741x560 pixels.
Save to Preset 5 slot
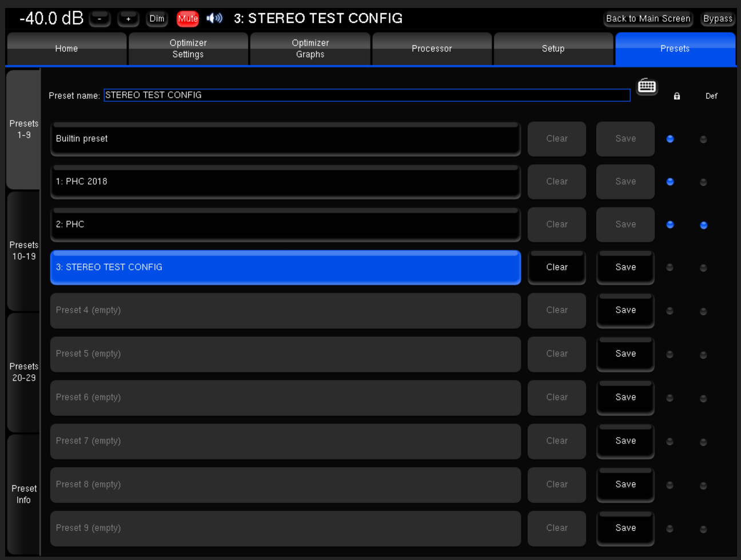pos(626,354)
